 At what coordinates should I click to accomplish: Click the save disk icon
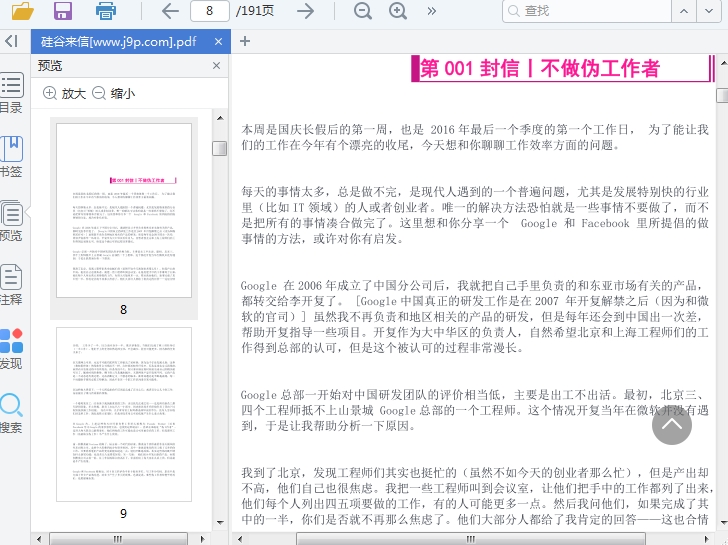click(x=63, y=11)
